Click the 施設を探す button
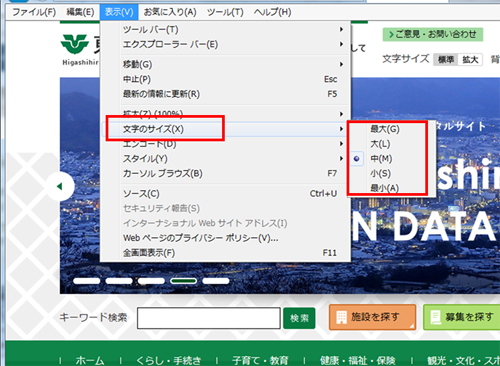500x366 pixels. [373, 317]
